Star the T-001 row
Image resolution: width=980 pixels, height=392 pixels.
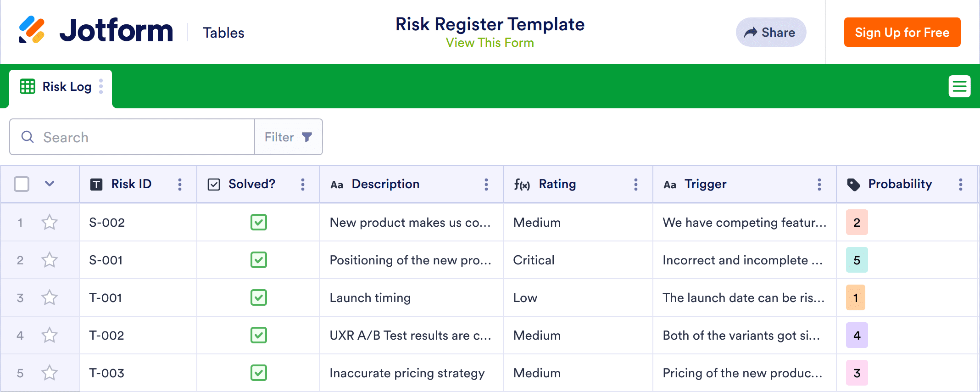point(50,298)
